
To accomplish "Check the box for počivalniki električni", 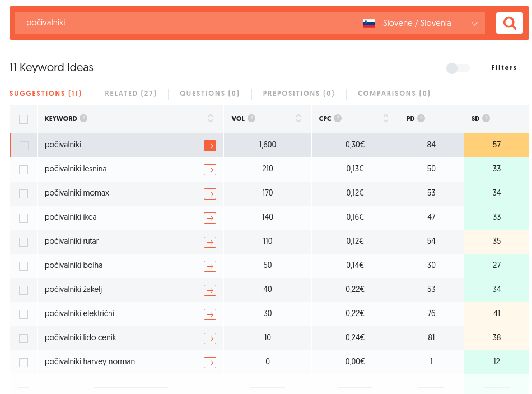I will click(24, 314).
